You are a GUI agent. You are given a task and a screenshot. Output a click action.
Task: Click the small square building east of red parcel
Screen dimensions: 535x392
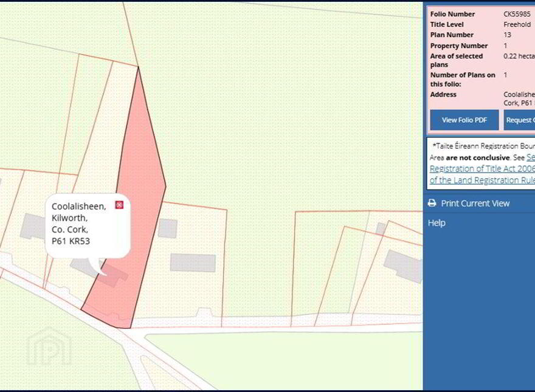coord(168,228)
